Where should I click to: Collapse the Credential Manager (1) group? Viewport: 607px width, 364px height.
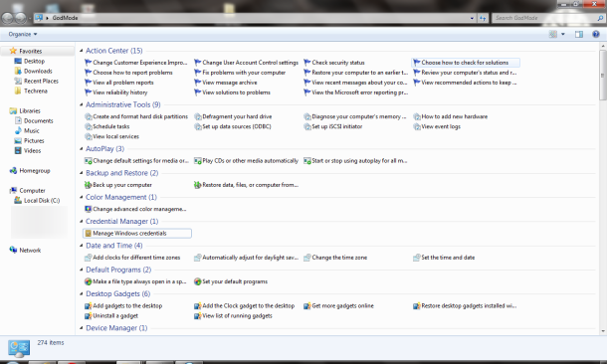pos(82,221)
